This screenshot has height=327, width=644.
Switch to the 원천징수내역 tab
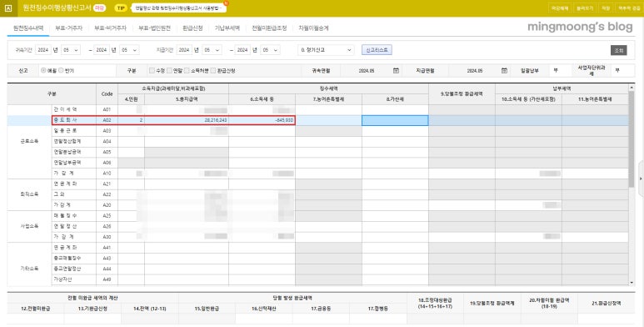[28, 28]
